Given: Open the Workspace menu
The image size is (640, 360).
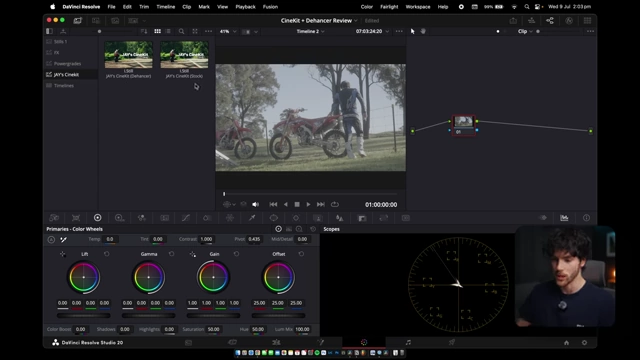Looking at the screenshot, I should [418, 7].
